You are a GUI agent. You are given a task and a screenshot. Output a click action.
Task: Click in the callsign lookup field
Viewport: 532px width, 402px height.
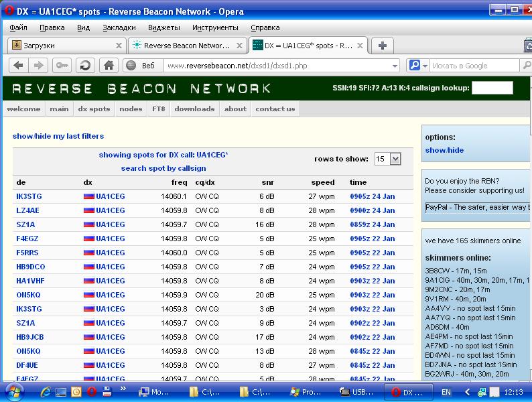coord(492,88)
